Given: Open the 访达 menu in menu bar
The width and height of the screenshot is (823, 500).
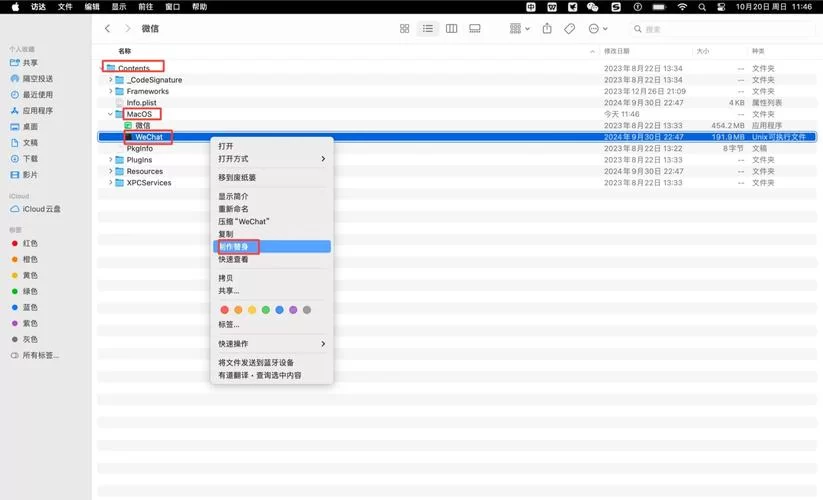Looking at the screenshot, I should tap(38, 7).
